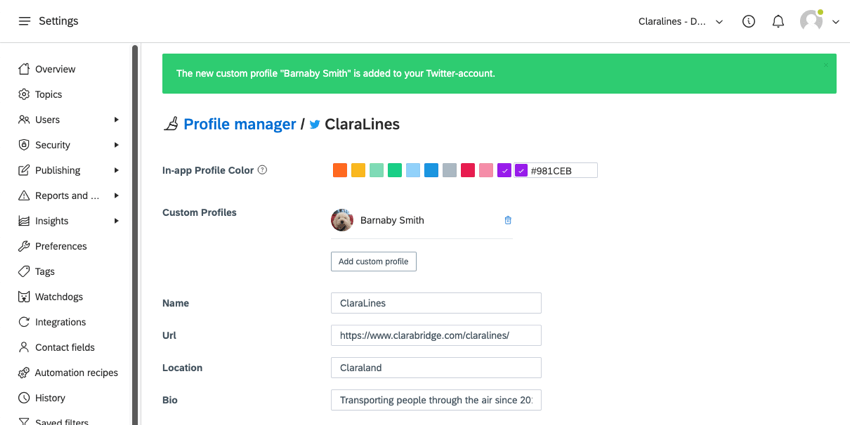This screenshot has height=425, width=850.
Task: Click the Url input field
Action: coord(436,336)
